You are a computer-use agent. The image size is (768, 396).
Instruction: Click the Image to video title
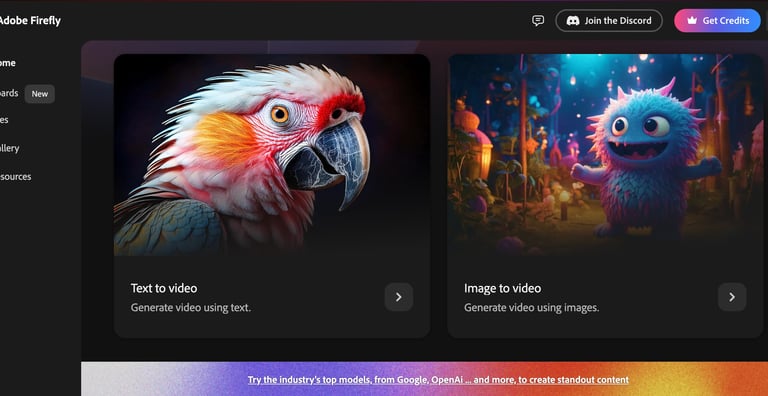(x=503, y=288)
